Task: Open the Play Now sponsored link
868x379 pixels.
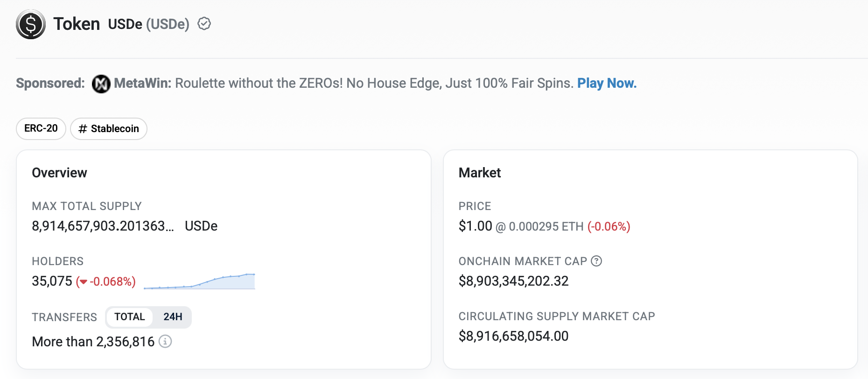Action: [x=607, y=83]
